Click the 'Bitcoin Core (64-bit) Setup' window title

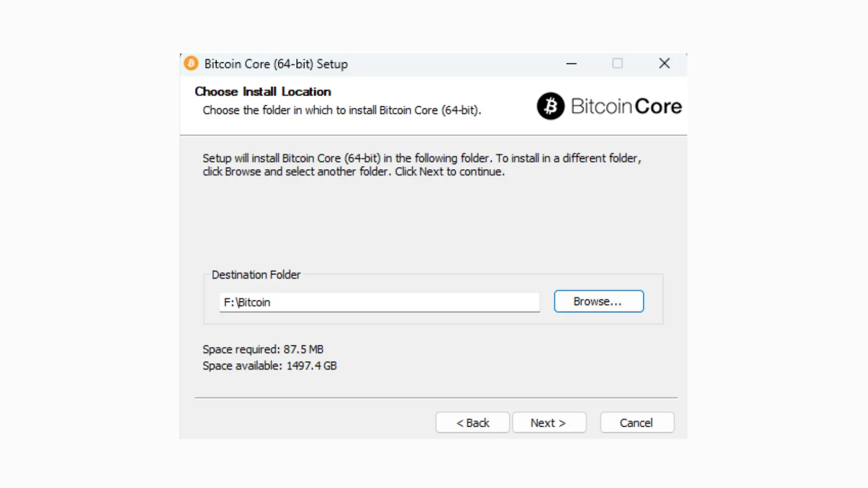pyautogui.click(x=276, y=64)
